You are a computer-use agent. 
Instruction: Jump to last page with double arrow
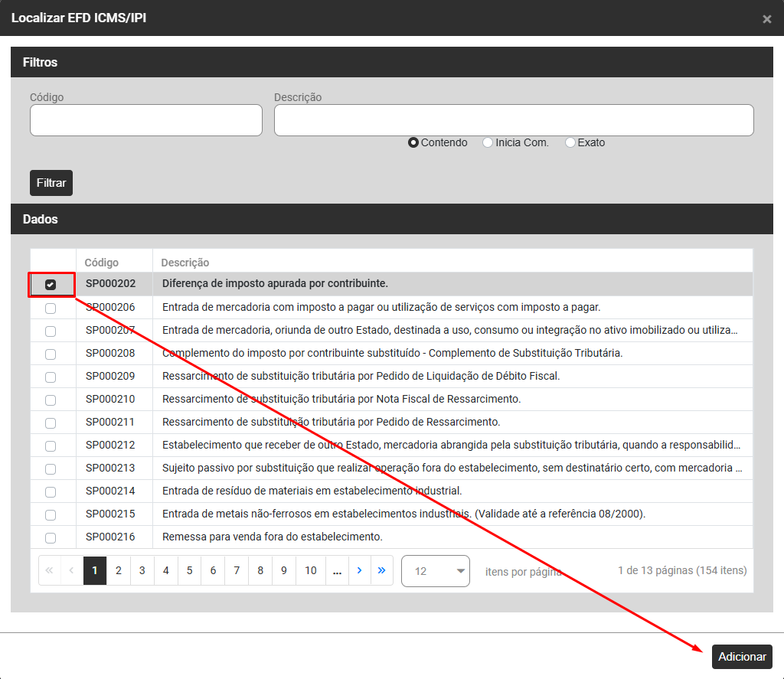click(381, 570)
